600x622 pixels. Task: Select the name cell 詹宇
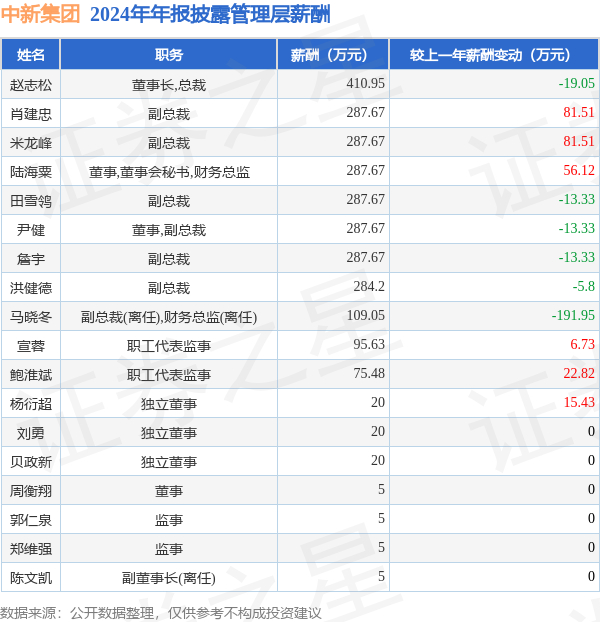coord(31,259)
